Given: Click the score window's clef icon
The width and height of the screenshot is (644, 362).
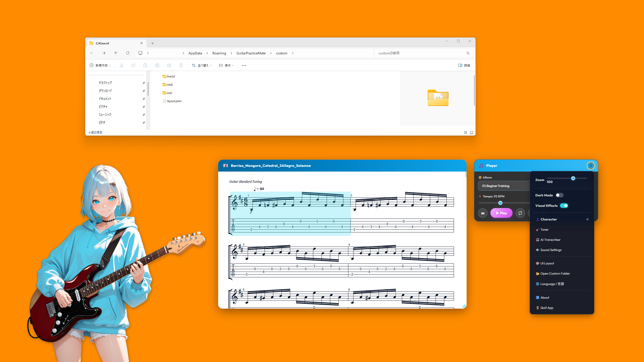Looking at the screenshot, I should click(226, 166).
